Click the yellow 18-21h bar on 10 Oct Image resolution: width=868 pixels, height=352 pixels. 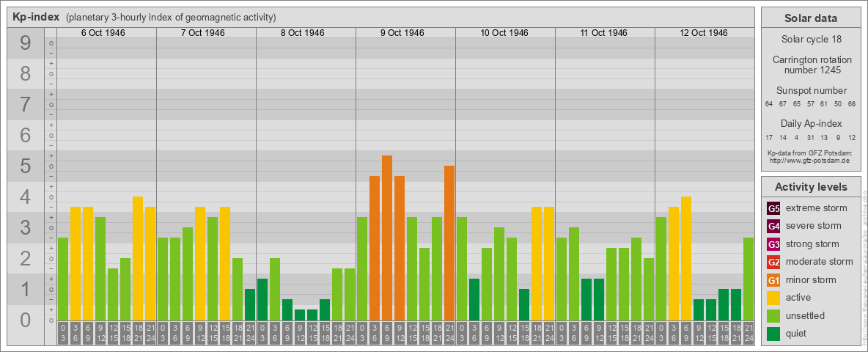point(537,263)
